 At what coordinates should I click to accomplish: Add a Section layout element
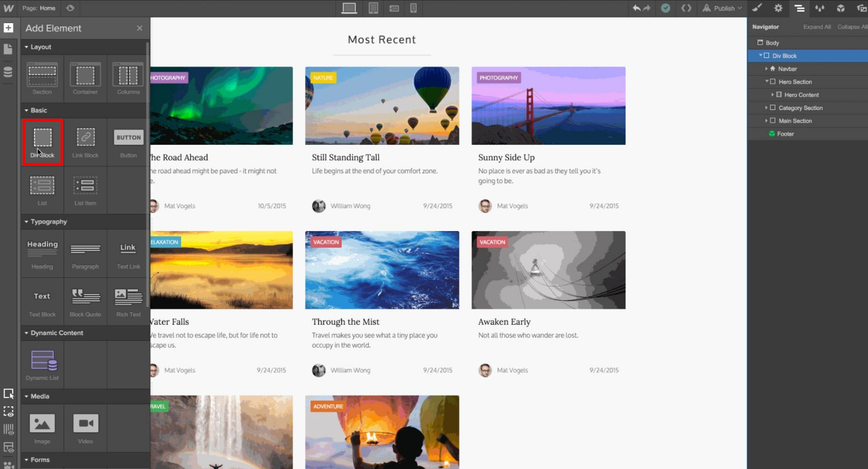pos(42,78)
